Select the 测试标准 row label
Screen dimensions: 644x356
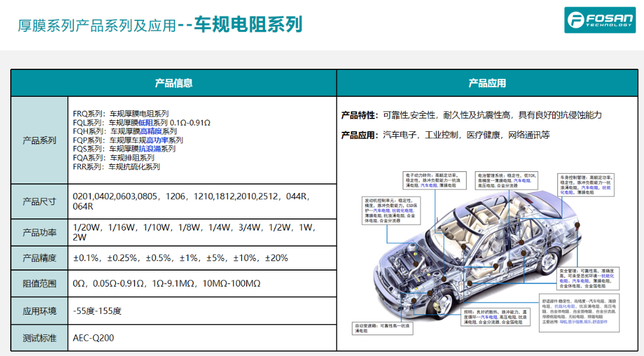point(39,338)
